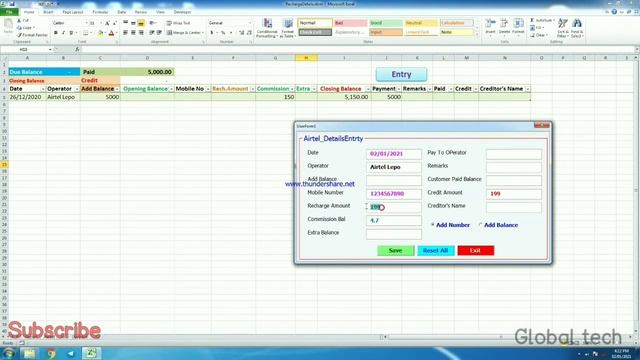Click the Creditor's Name input field
This screenshot has width=640, height=360.
[514, 207]
